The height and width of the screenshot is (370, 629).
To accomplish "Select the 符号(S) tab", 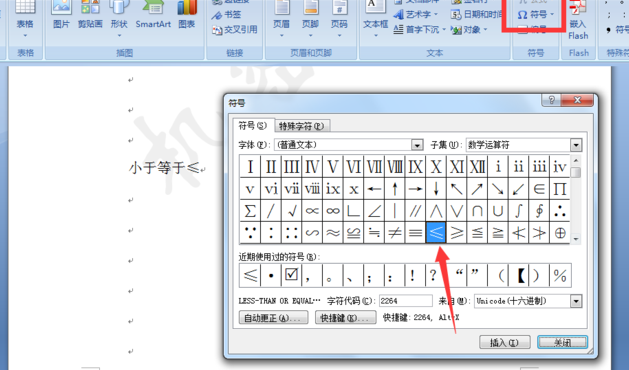I will 253,126.
